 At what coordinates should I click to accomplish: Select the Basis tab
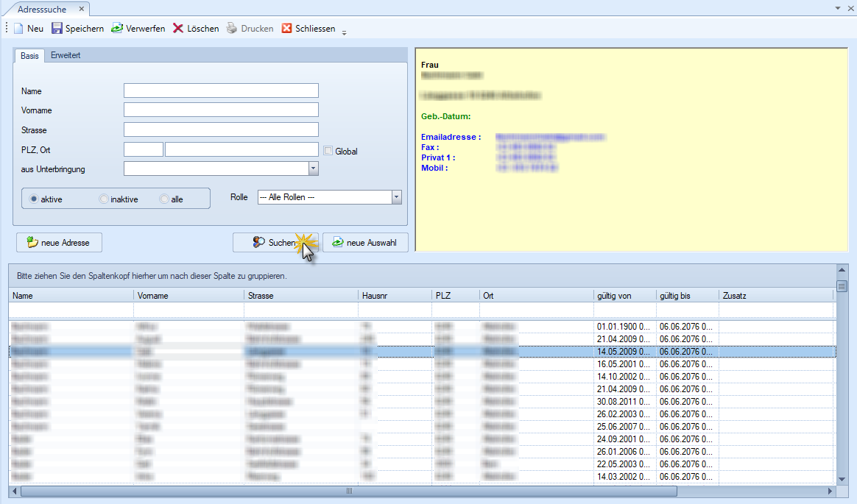click(x=29, y=56)
